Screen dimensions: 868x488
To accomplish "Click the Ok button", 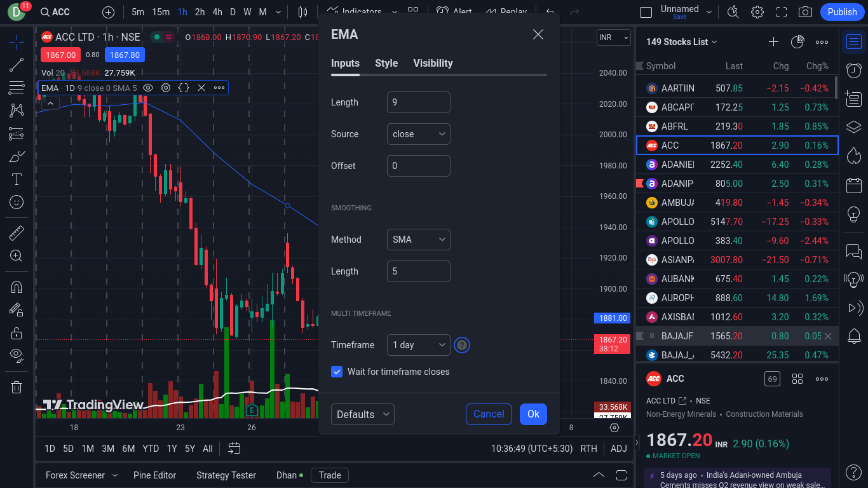I will pyautogui.click(x=533, y=414).
